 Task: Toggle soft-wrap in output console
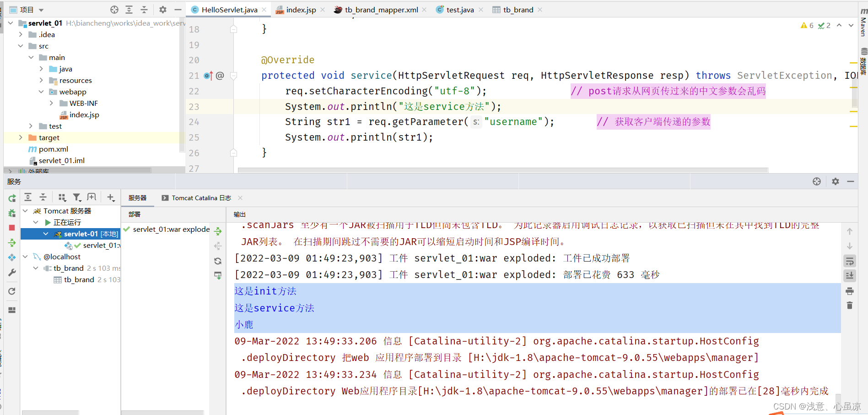850,261
